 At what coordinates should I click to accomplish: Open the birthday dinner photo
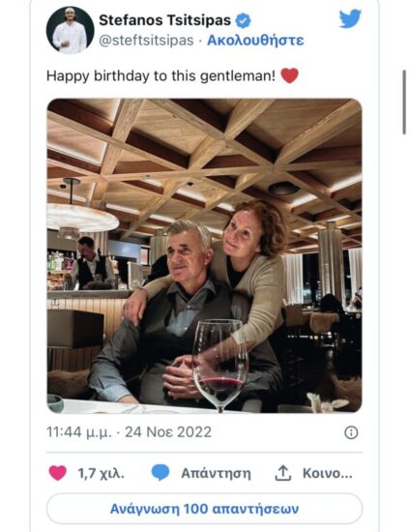pyautogui.click(x=205, y=255)
